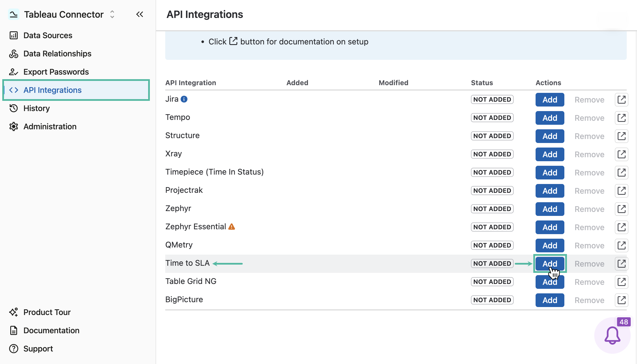Open Structure documentation external link icon

(x=621, y=136)
